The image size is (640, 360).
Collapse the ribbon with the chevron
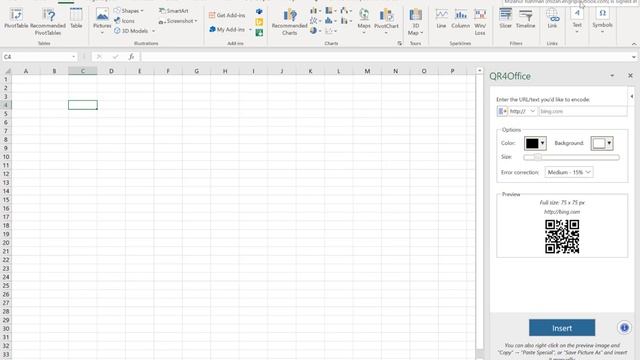pyautogui.click(x=634, y=44)
